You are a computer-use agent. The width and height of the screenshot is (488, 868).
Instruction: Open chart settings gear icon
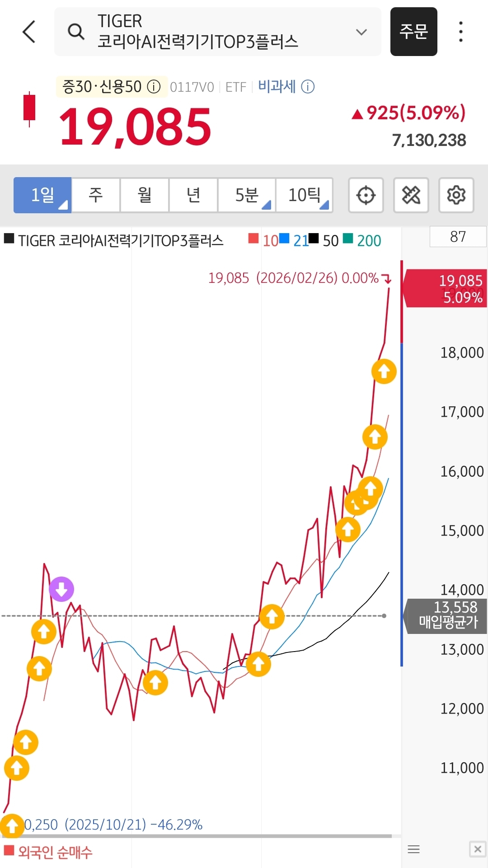(456, 195)
